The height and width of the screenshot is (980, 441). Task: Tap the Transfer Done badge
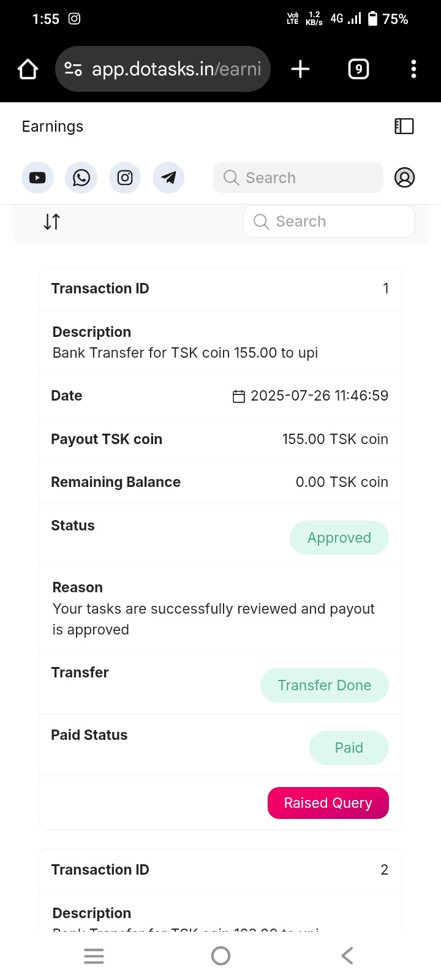point(325,685)
